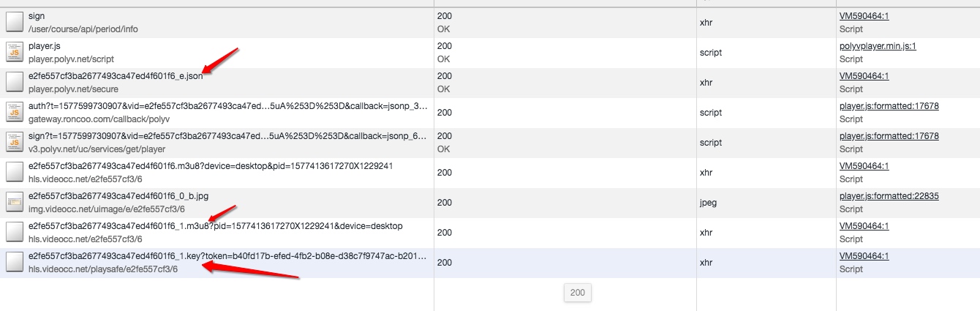Click the JS icon of the auth?t= request
Image resolution: width=980 pixels, height=311 pixels.
15,112
